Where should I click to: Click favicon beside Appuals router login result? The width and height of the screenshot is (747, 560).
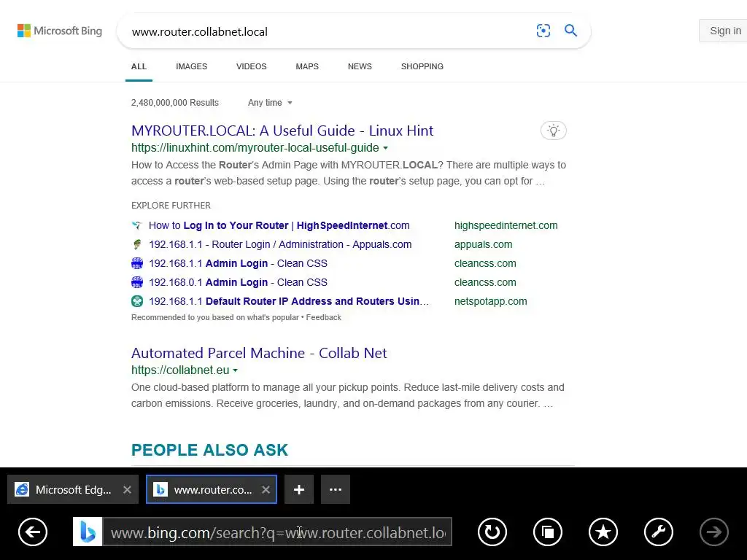(x=137, y=244)
